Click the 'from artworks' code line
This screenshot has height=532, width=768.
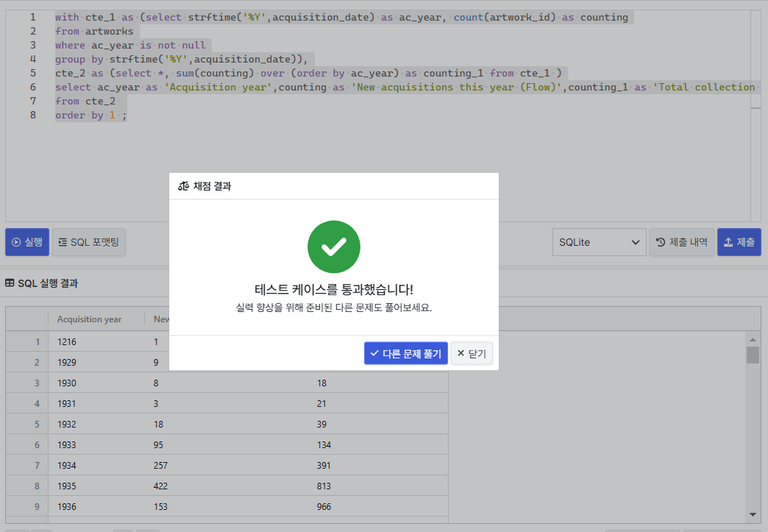(x=94, y=31)
